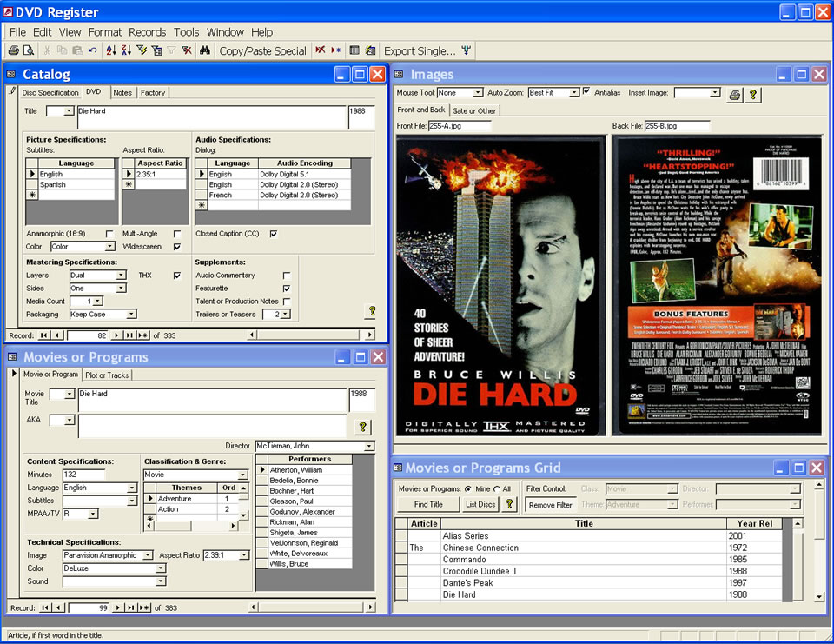Go to last record in Catalog
The image size is (834, 644).
129,335
